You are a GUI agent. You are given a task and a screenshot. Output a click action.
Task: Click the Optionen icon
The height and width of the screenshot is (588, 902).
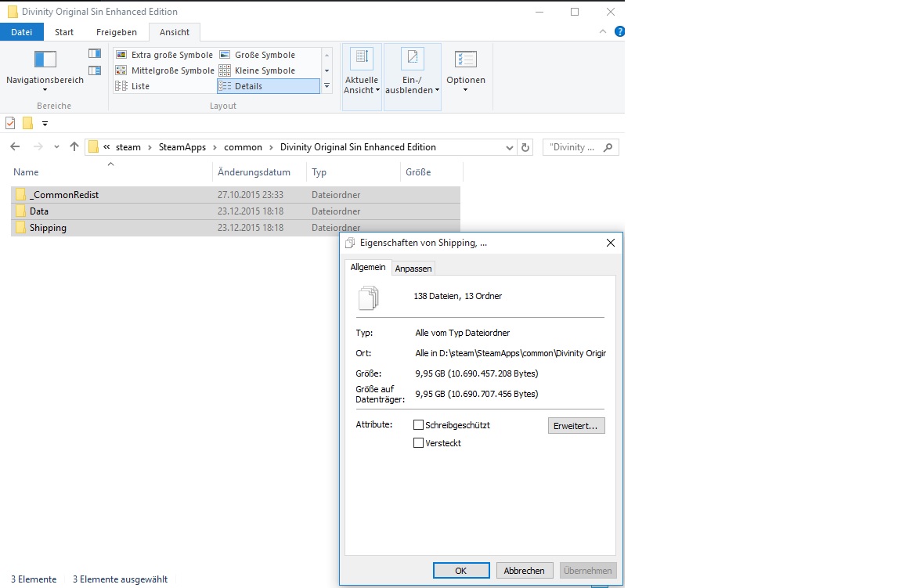pyautogui.click(x=465, y=60)
